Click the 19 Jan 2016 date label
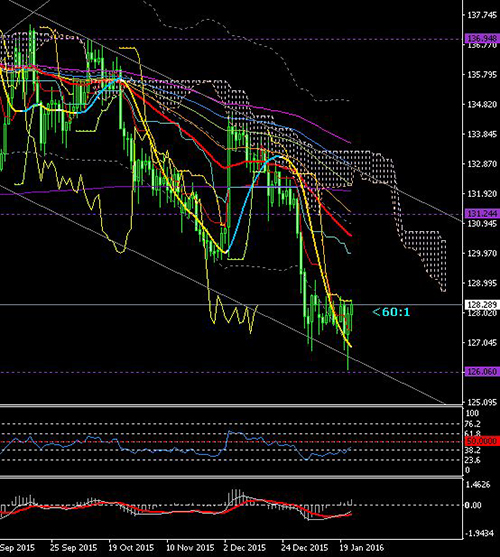Screen dimensions: 500x557 point(362,548)
